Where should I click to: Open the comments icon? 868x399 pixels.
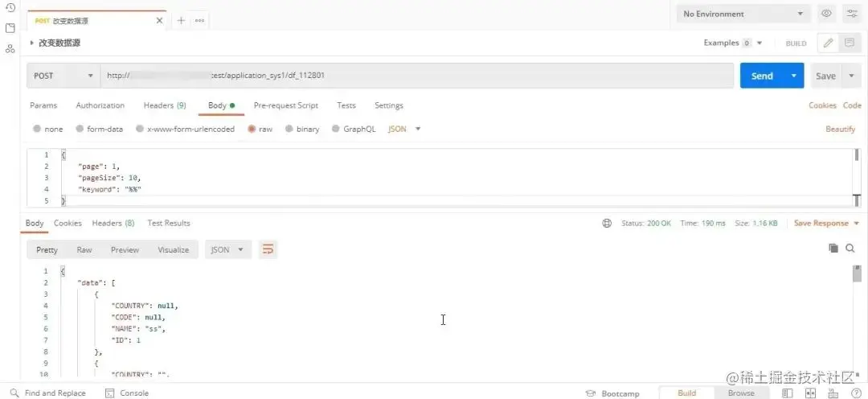coord(849,43)
